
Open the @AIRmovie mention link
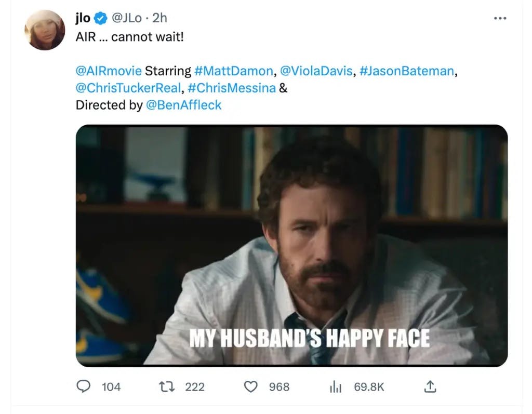click(x=109, y=71)
